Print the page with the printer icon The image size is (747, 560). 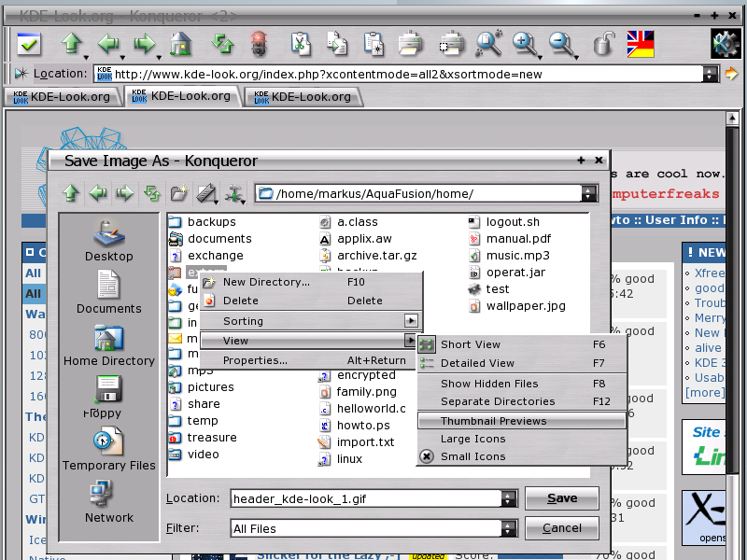(x=410, y=43)
